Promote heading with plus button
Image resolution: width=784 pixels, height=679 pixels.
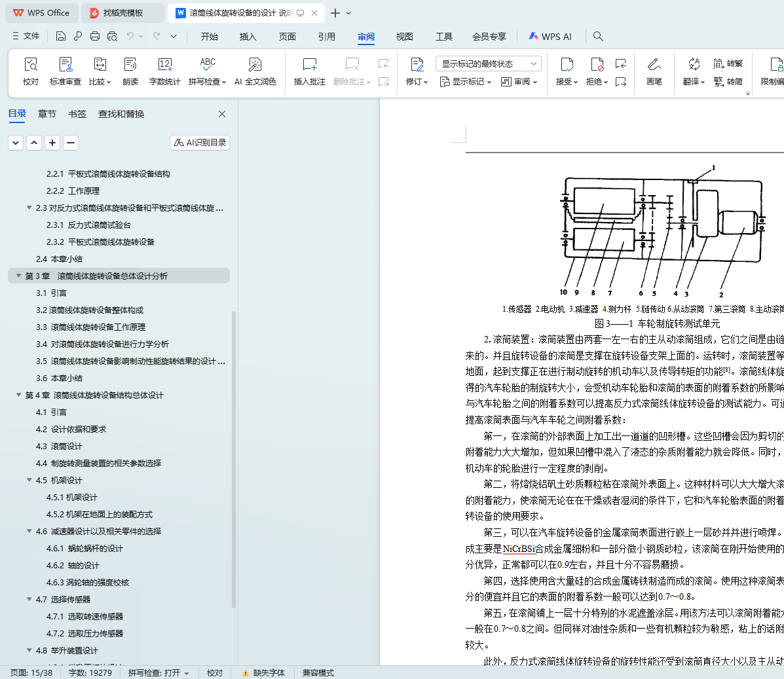(x=52, y=143)
